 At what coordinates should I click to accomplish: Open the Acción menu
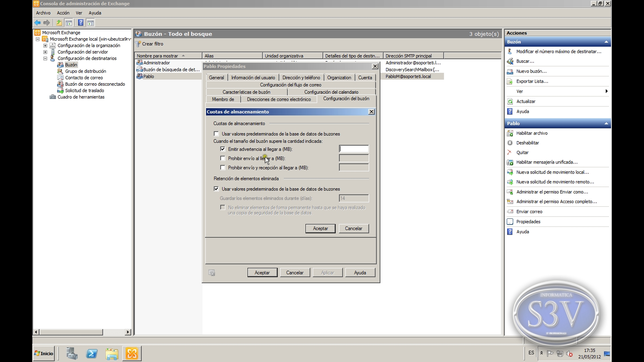(63, 13)
